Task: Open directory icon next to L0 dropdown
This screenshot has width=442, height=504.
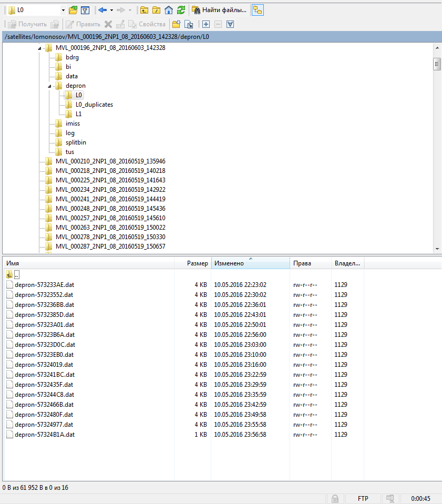Action: (73, 10)
